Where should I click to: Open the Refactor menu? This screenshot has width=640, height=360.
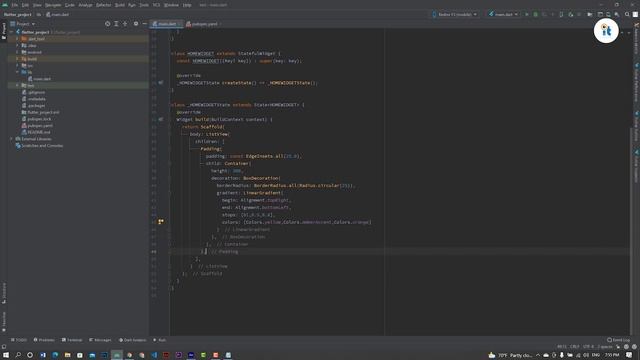[104, 5]
